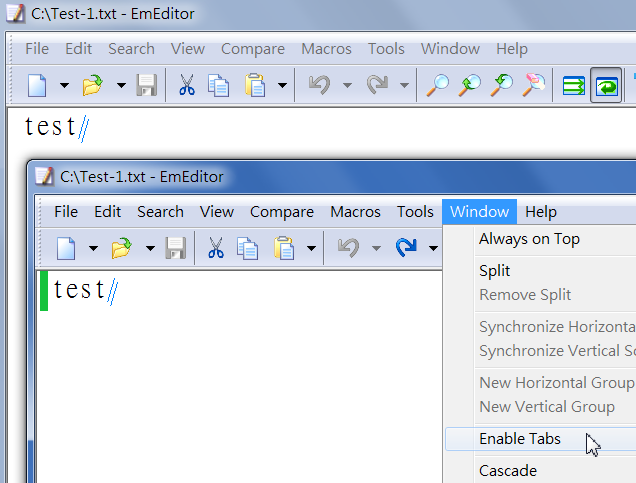
Task: Open Macros menu in back window
Action: [327, 49]
